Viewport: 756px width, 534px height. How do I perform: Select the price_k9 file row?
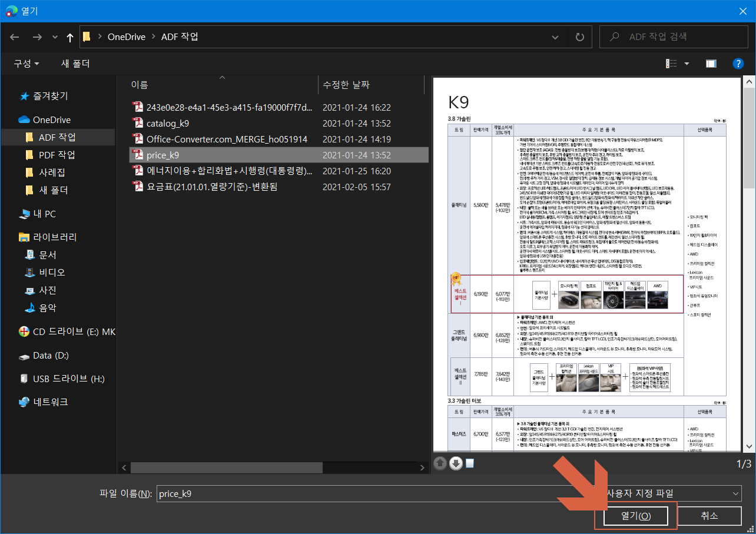279,155
